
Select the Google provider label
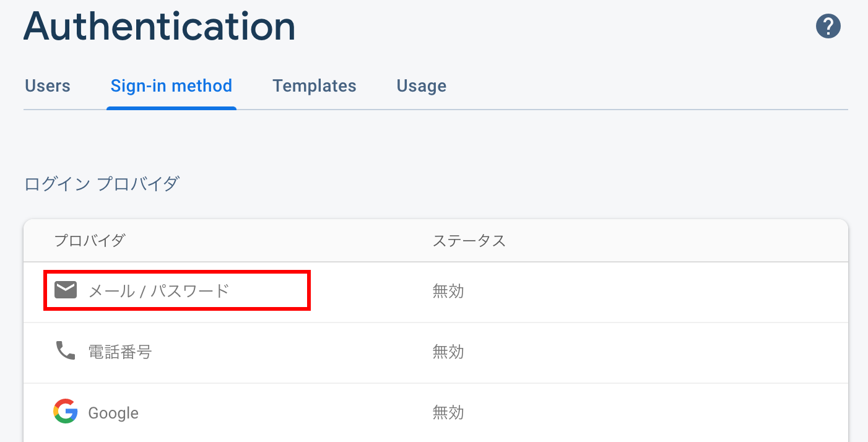click(113, 413)
